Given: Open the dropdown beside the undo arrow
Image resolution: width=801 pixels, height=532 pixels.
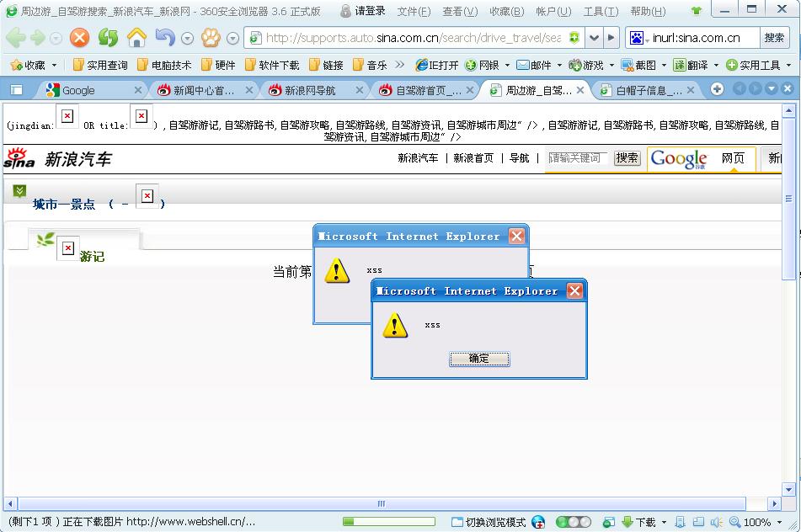Looking at the screenshot, I should (188, 38).
